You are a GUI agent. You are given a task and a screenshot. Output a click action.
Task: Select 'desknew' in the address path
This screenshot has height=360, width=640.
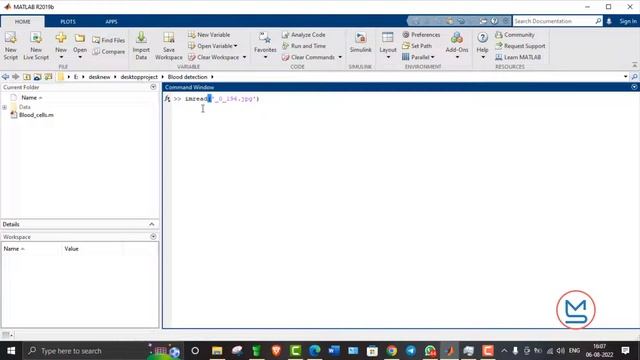(99, 77)
